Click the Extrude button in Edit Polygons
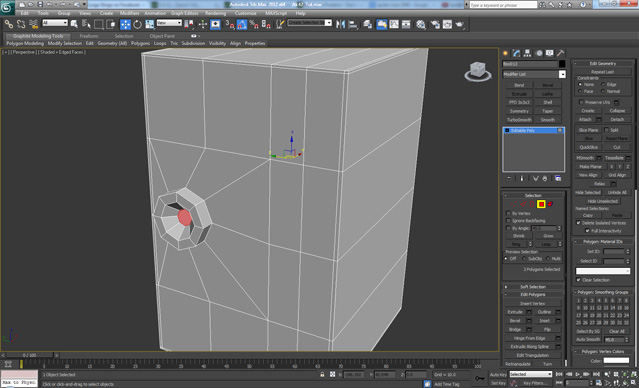 [x=515, y=312]
